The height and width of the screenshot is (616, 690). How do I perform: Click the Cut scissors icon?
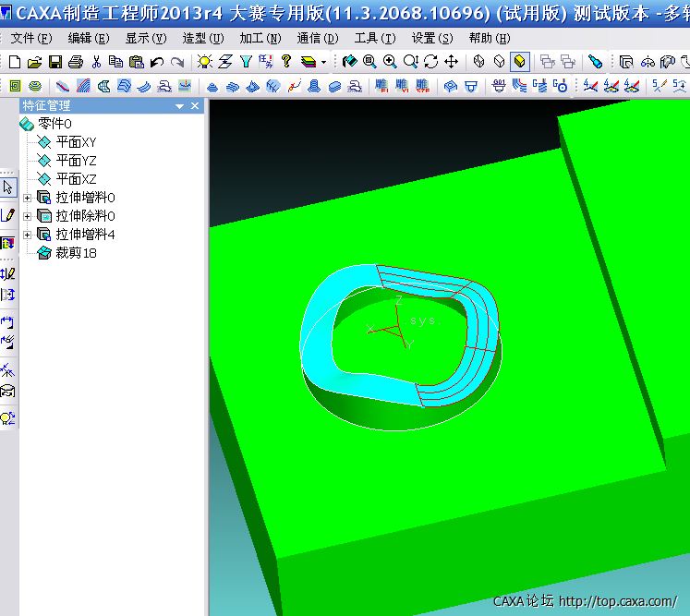(x=96, y=62)
